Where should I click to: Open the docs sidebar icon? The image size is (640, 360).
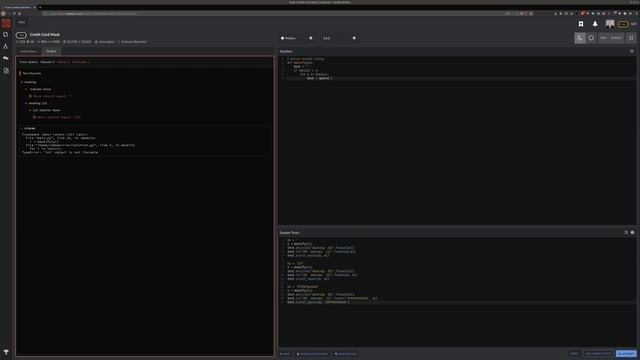[6, 71]
